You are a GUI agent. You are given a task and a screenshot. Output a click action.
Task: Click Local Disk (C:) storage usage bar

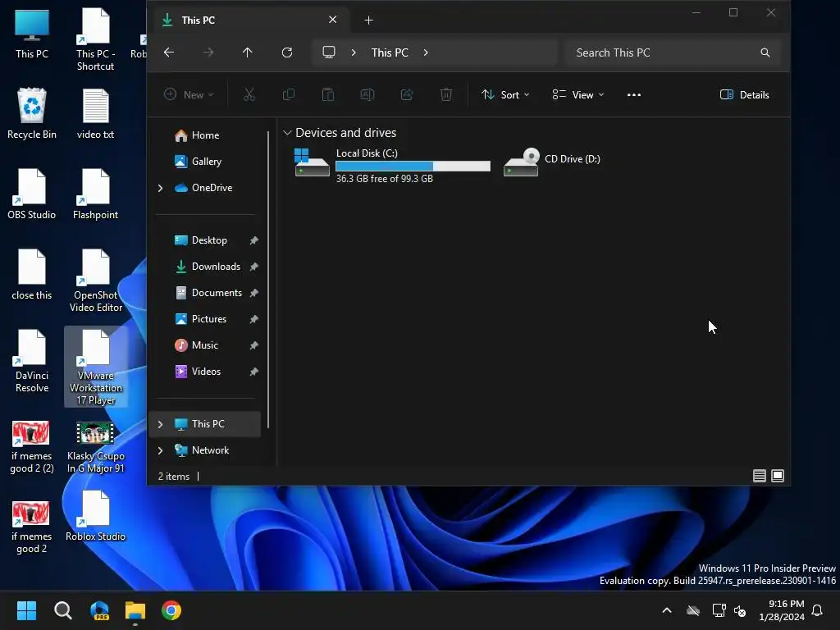pyautogui.click(x=413, y=166)
